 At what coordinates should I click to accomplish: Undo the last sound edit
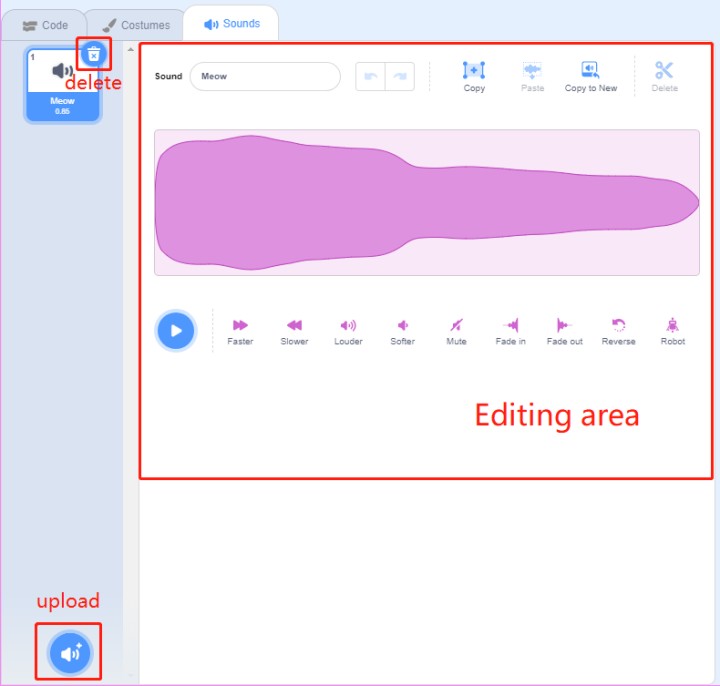[371, 76]
